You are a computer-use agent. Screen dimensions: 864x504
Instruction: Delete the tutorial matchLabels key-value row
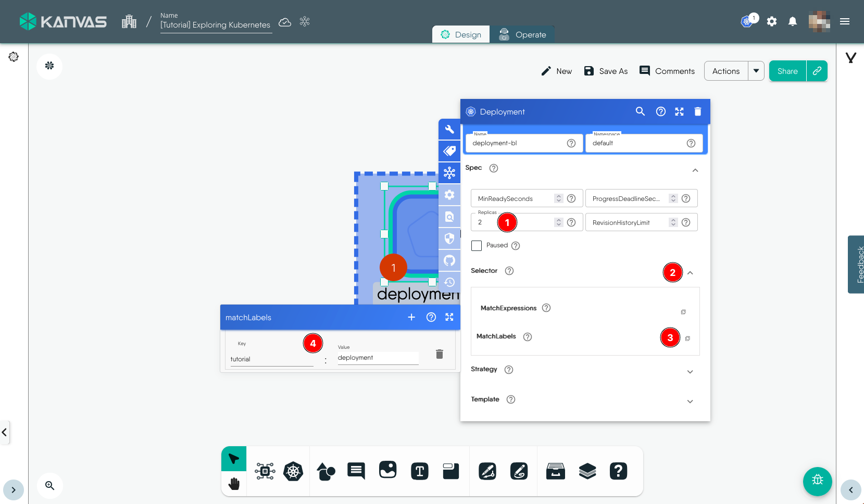[439, 354]
